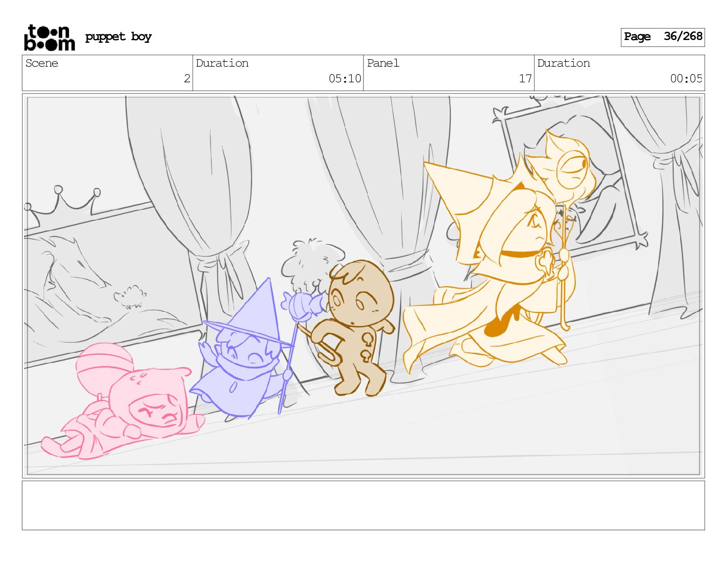Screen dimensions: 728x563
Task: Click the panel duration value '00:05'
Action: 686,79
